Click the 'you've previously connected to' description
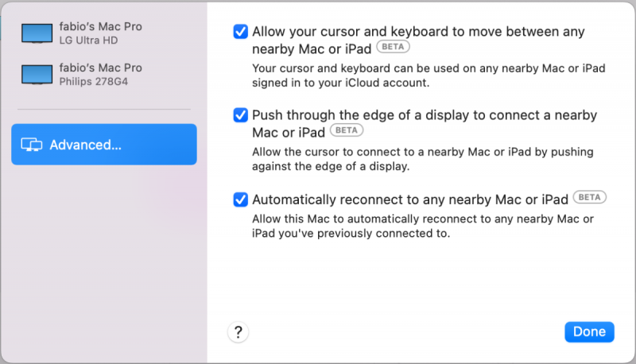 coord(351,234)
